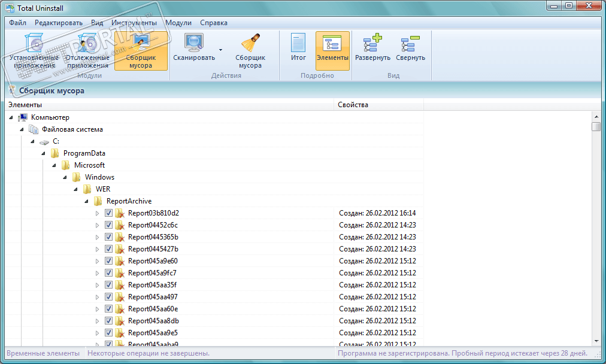Screen dimensions: 606x364
Task: Expand the Report045a9e60 node
Action: [x=98, y=261]
